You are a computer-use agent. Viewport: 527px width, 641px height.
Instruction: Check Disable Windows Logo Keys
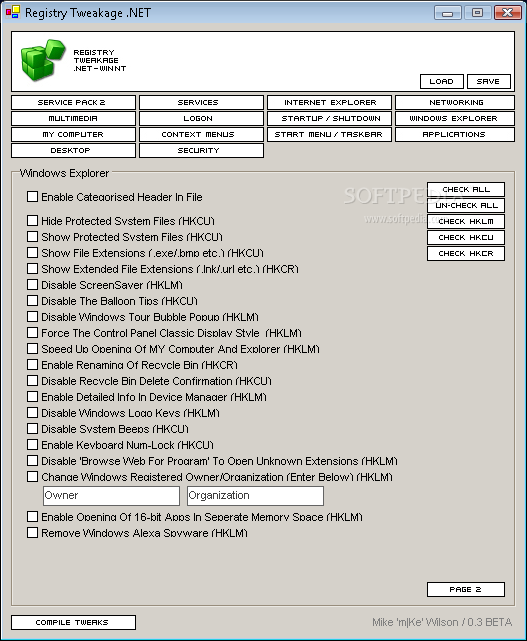point(32,412)
